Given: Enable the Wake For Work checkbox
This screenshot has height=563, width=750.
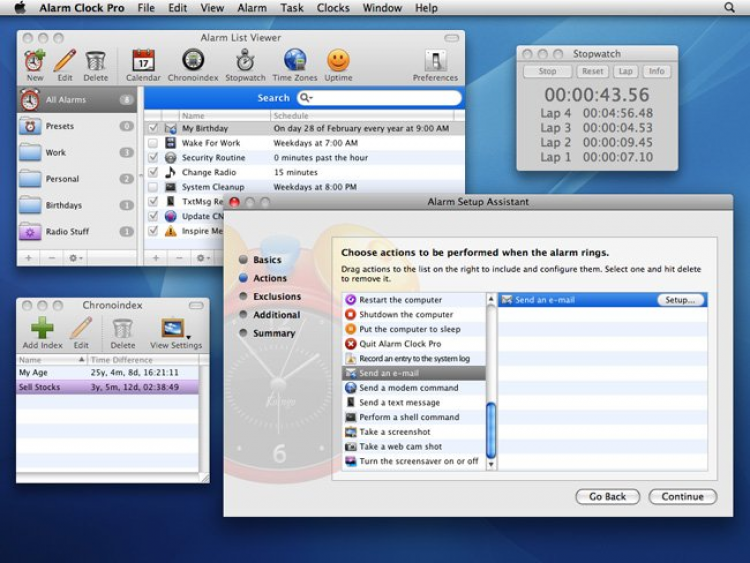Looking at the screenshot, I should [153, 143].
